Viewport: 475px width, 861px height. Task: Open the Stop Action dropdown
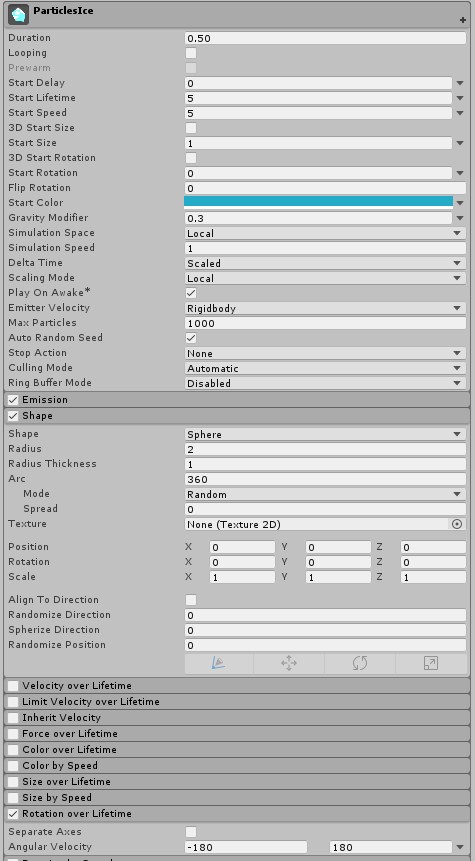tap(325, 353)
